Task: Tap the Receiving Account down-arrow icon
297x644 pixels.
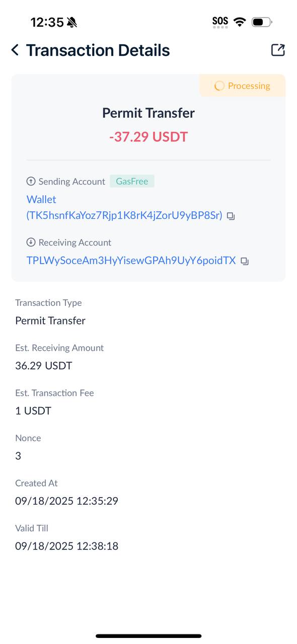Action: pos(31,242)
